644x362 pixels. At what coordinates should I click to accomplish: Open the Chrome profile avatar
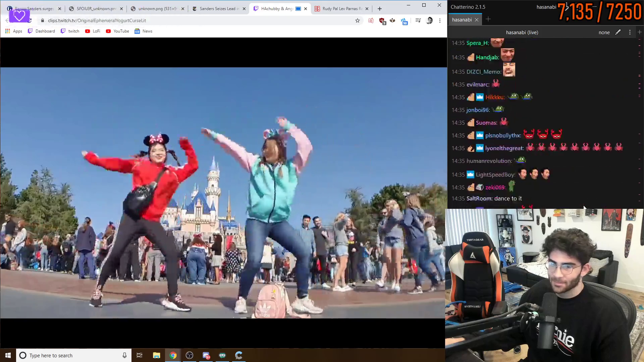[429, 21]
